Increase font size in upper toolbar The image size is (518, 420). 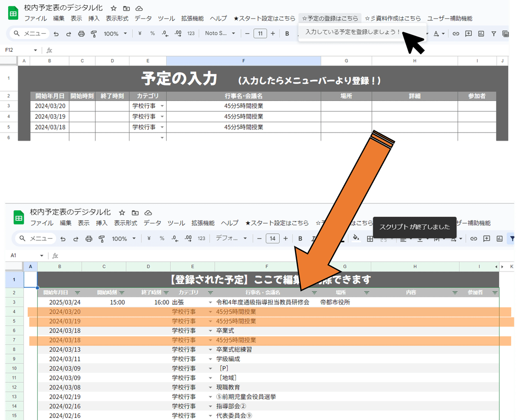273,33
